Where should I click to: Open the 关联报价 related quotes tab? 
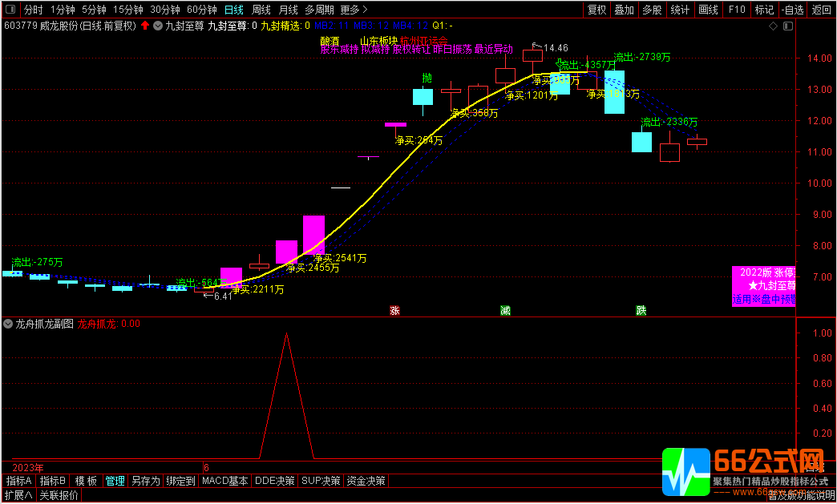[x=59, y=495]
